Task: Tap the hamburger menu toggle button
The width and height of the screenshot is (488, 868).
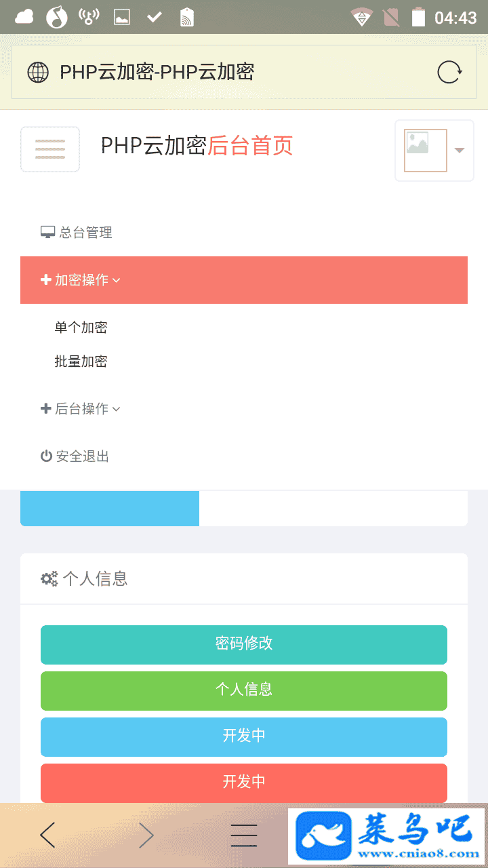Action: [x=50, y=149]
